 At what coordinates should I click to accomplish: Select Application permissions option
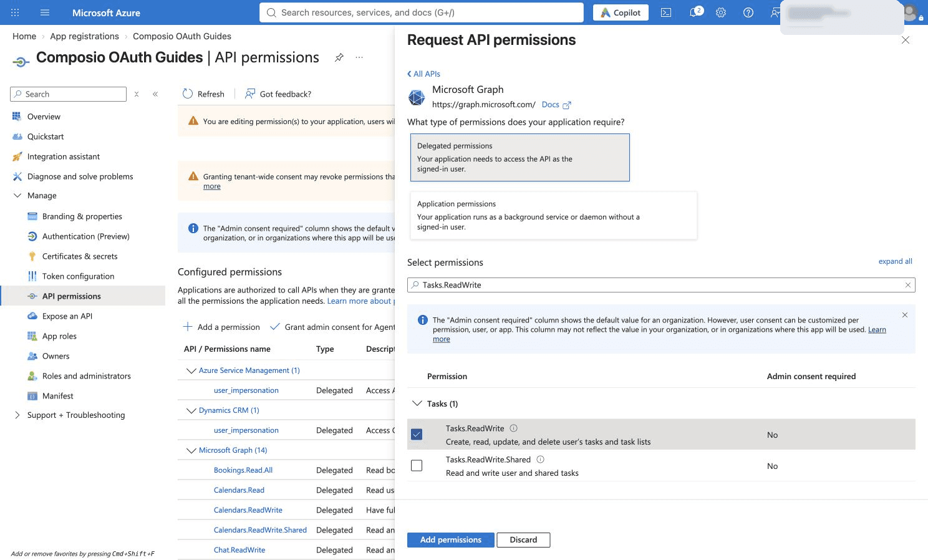[x=553, y=216]
